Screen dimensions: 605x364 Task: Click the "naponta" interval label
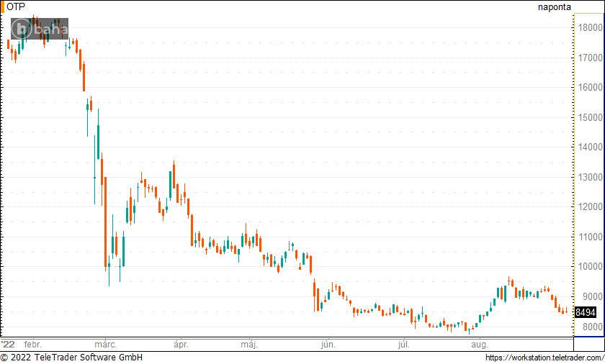click(x=554, y=7)
